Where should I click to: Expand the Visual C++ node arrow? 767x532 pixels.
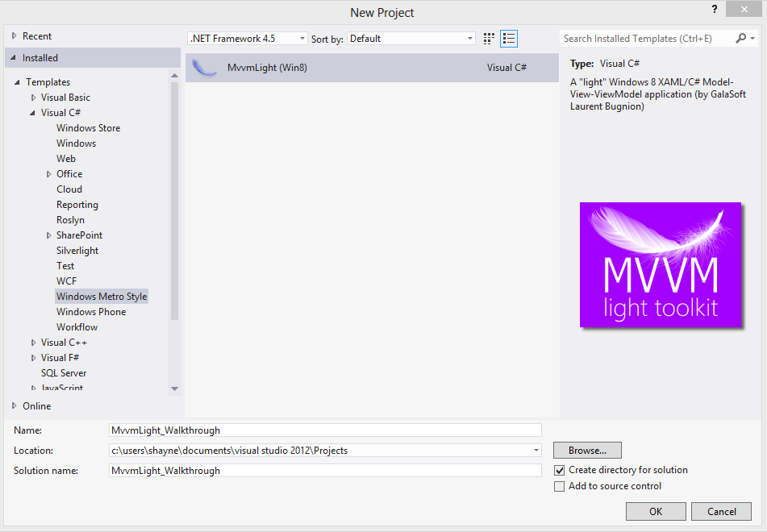coord(33,343)
